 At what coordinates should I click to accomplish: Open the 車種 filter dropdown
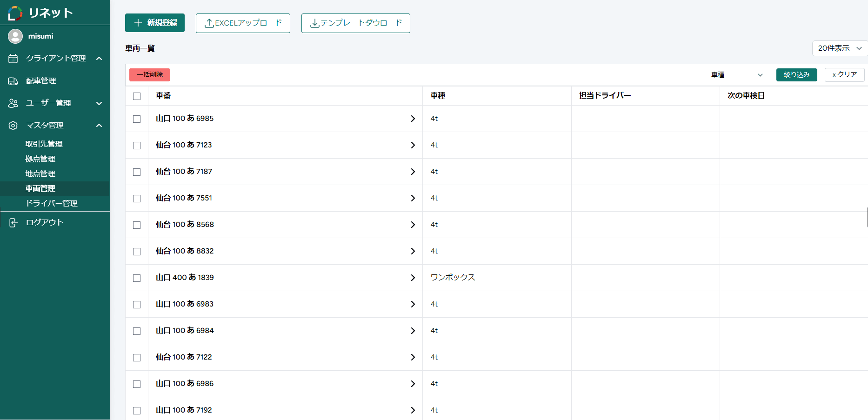click(737, 75)
